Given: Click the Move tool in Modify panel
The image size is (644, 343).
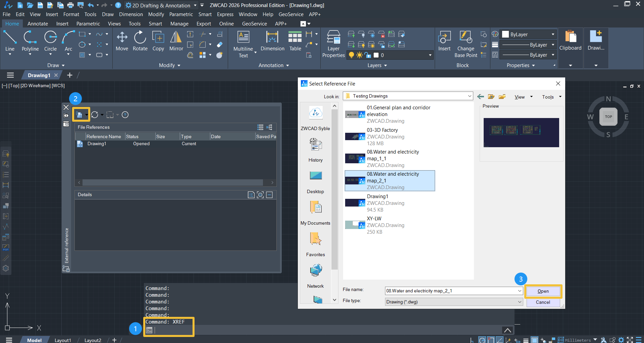Looking at the screenshot, I should (x=122, y=41).
